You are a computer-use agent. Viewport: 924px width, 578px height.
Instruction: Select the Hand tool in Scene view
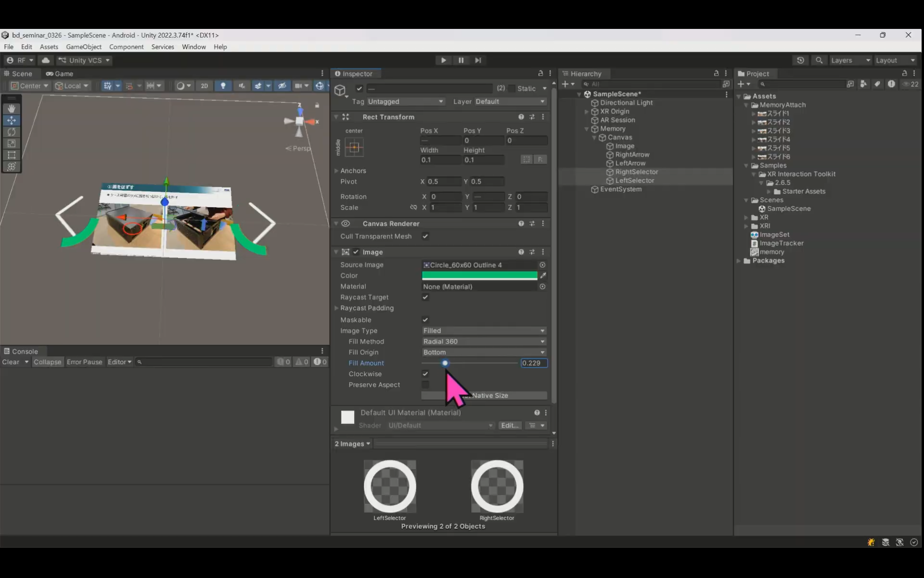point(12,109)
